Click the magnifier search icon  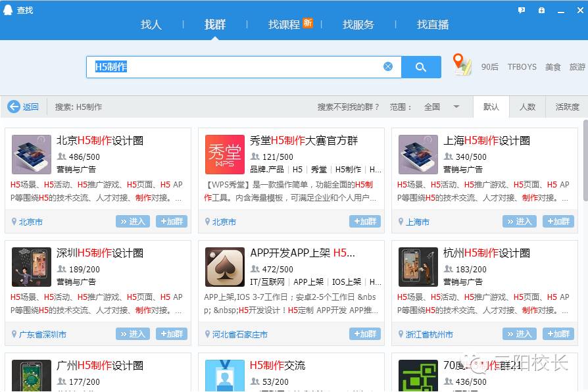point(422,66)
